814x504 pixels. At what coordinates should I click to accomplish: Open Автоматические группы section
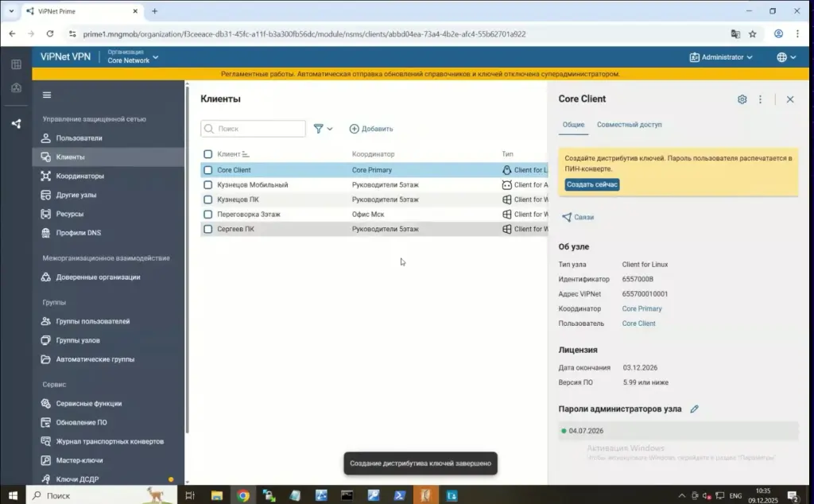tap(95, 359)
